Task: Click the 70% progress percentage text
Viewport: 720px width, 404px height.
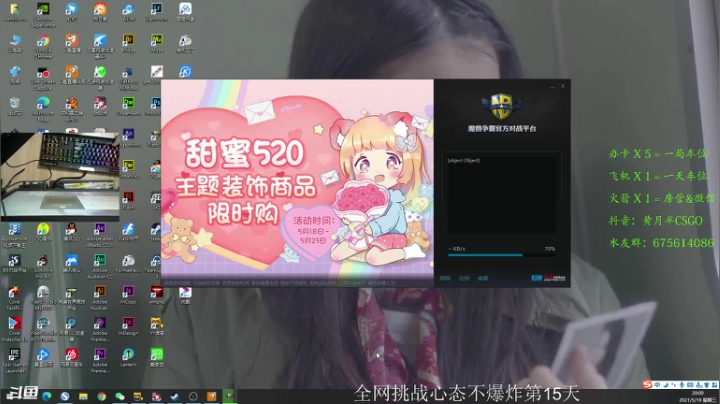Action: click(550, 249)
